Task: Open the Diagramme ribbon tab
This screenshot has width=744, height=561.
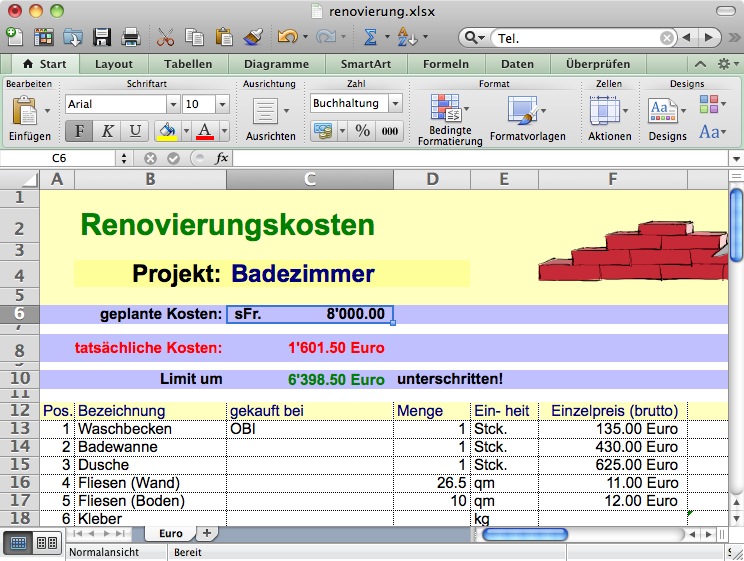Action: (269, 64)
